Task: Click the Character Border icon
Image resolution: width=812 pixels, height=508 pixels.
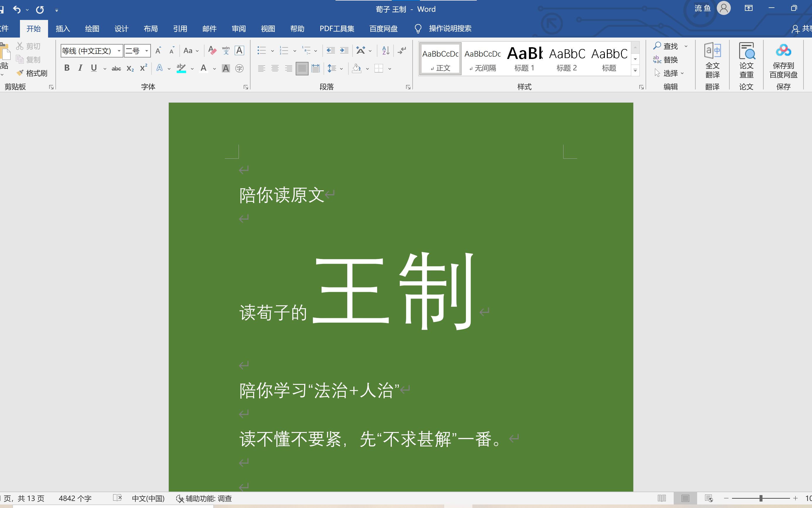Action: pyautogui.click(x=239, y=51)
